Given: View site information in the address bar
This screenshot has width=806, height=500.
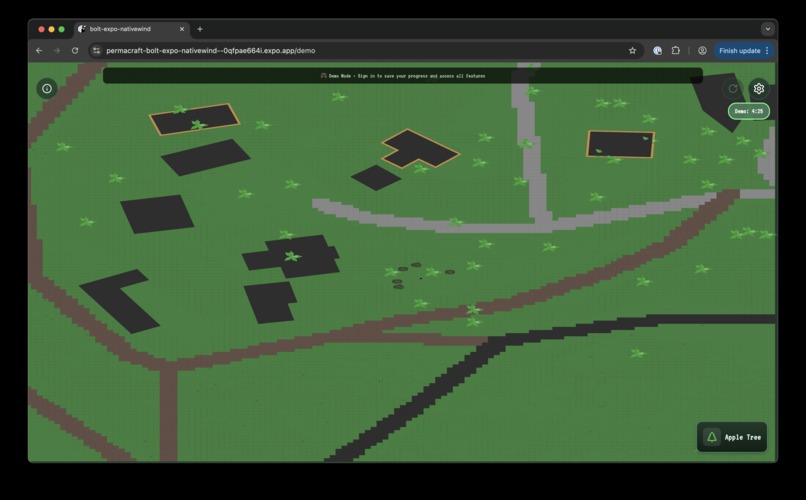Looking at the screenshot, I should click(96, 50).
